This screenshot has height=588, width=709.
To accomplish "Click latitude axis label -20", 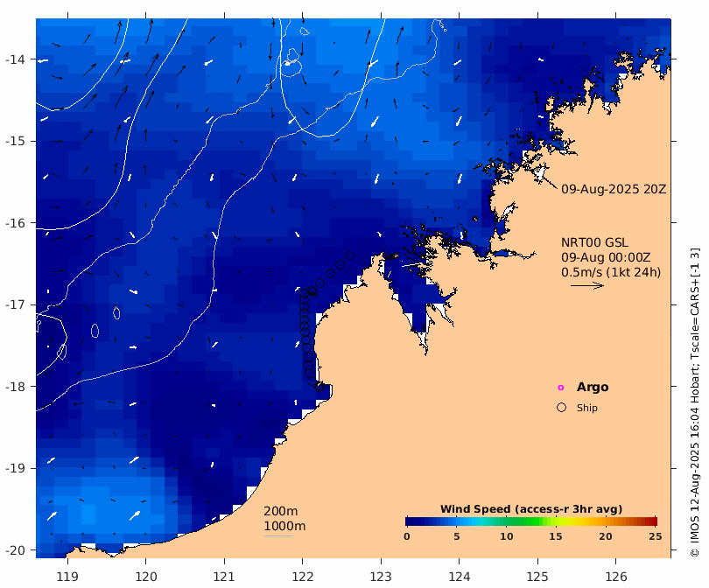I will [x=15, y=550].
